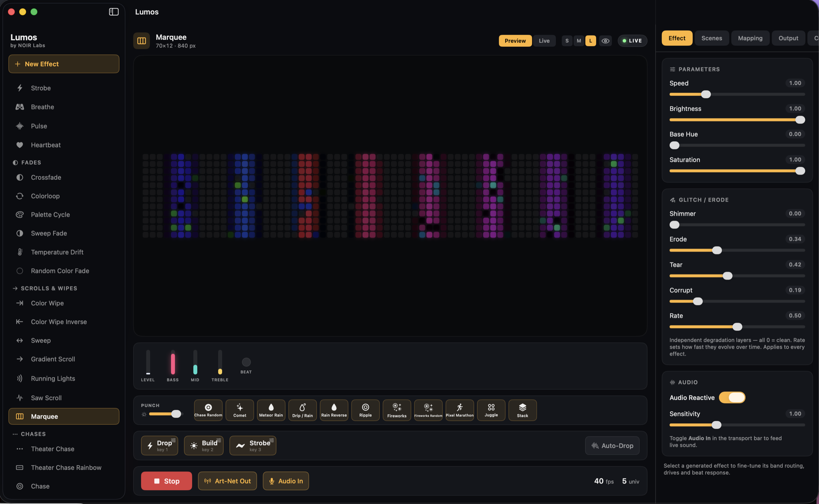Trigger the Stack punch effect
The image size is (819, 504).
click(522, 410)
